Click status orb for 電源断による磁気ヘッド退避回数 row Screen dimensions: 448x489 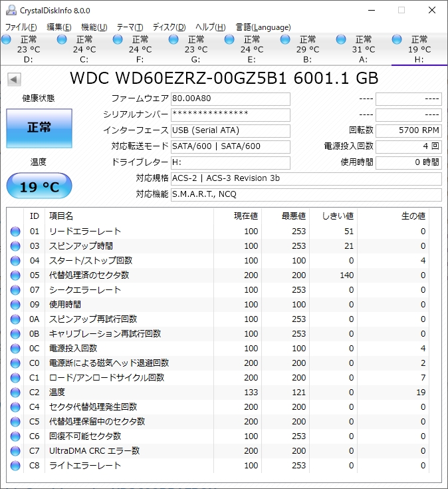15,363
